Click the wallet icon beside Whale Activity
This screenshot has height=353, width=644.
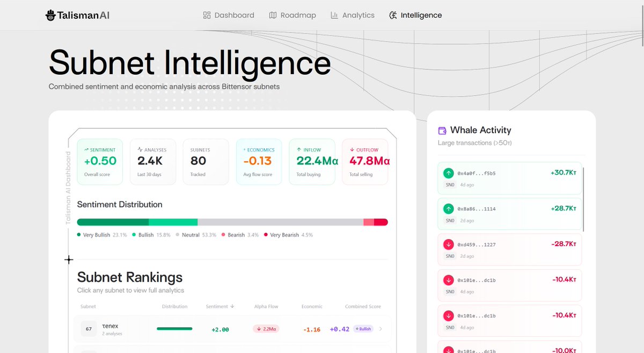(x=442, y=130)
